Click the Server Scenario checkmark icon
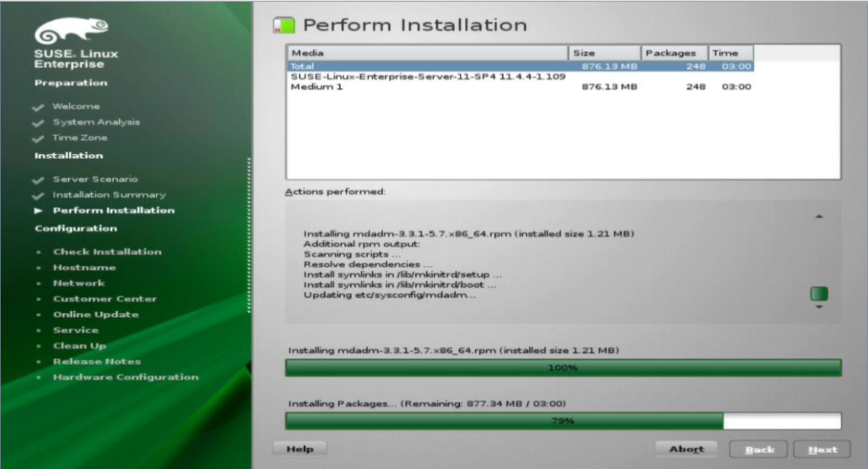The width and height of the screenshot is (868, 469). coord(38,179)
